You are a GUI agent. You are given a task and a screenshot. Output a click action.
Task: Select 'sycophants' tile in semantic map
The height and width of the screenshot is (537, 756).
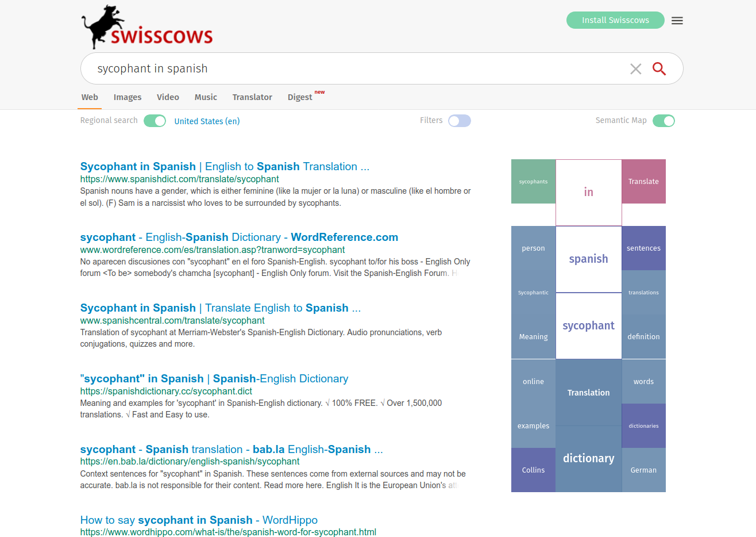533,182
